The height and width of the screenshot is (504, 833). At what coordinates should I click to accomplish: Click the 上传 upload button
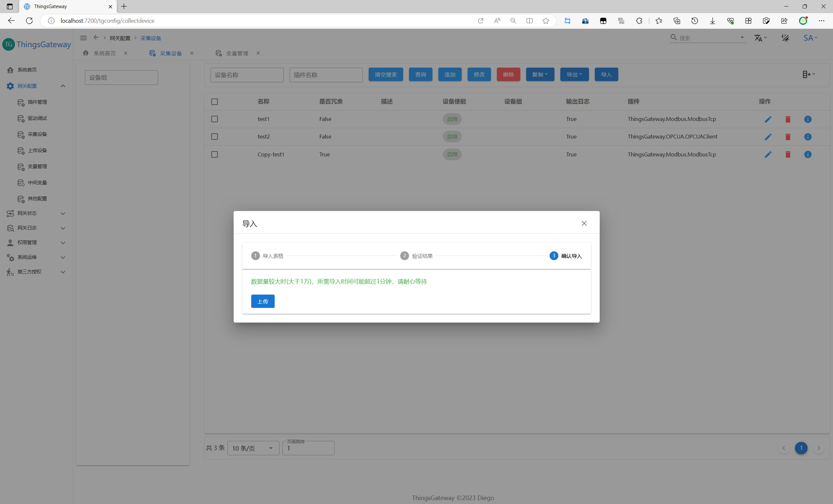pyautogui.click(x=263, y=301)
